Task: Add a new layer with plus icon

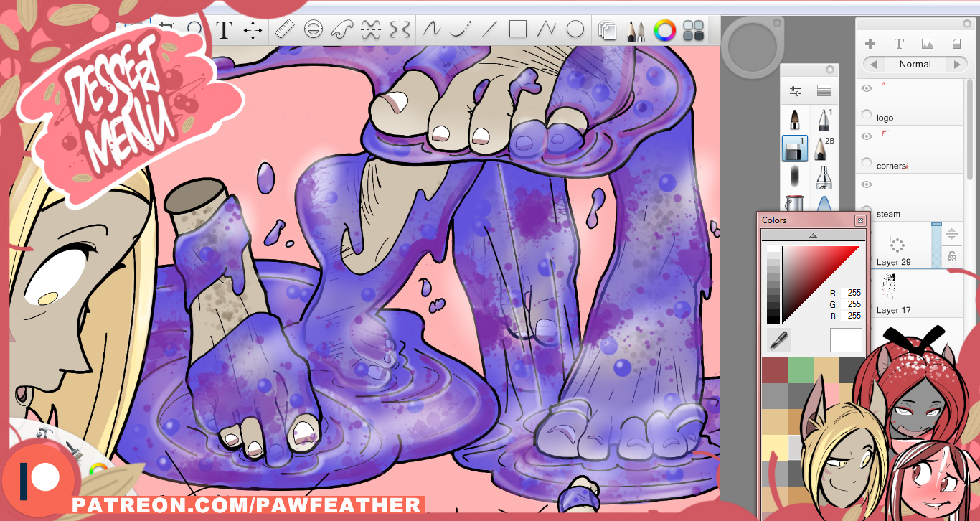Action: (870, 44)
